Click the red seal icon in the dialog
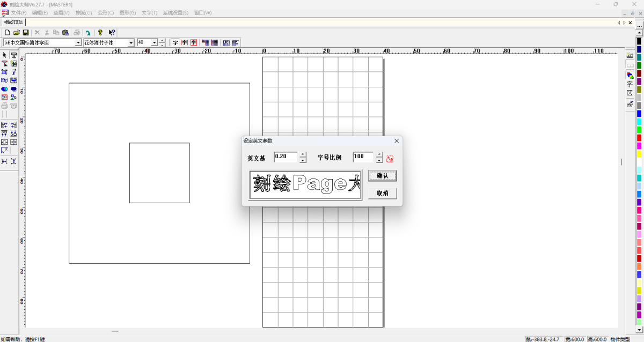 390,159
